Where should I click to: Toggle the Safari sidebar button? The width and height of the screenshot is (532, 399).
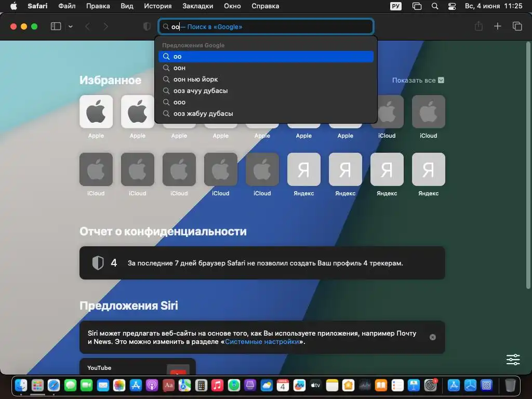56,26
